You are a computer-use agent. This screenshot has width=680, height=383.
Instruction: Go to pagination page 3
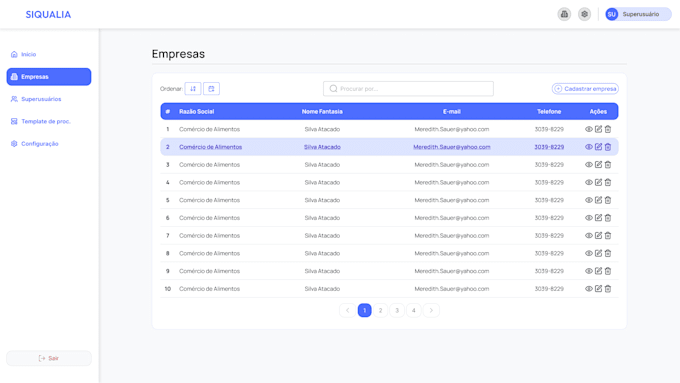point(397,310)
